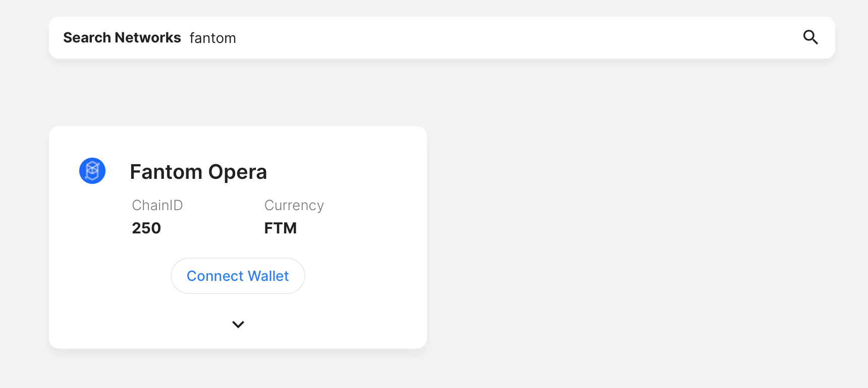Click the typed word "fantom" in search
The height and width of the screenshot is (388, 868).
(x=212, y=38)
